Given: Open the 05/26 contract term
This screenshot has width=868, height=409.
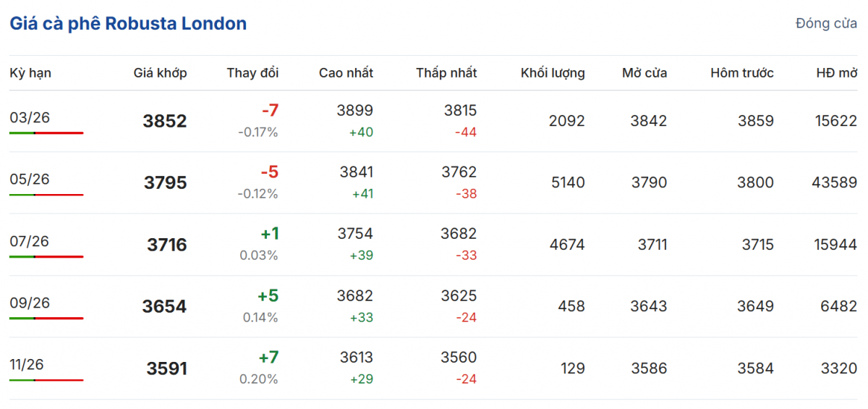Looking at the screenshot, I should pyautogui.click(x=30, y=179).
